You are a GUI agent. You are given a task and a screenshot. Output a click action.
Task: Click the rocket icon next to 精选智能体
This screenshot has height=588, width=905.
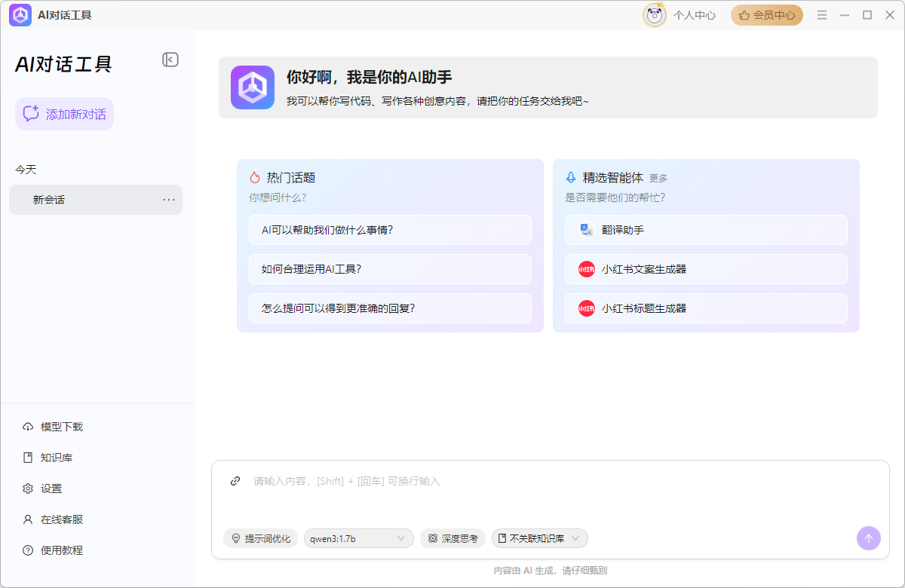571,178
